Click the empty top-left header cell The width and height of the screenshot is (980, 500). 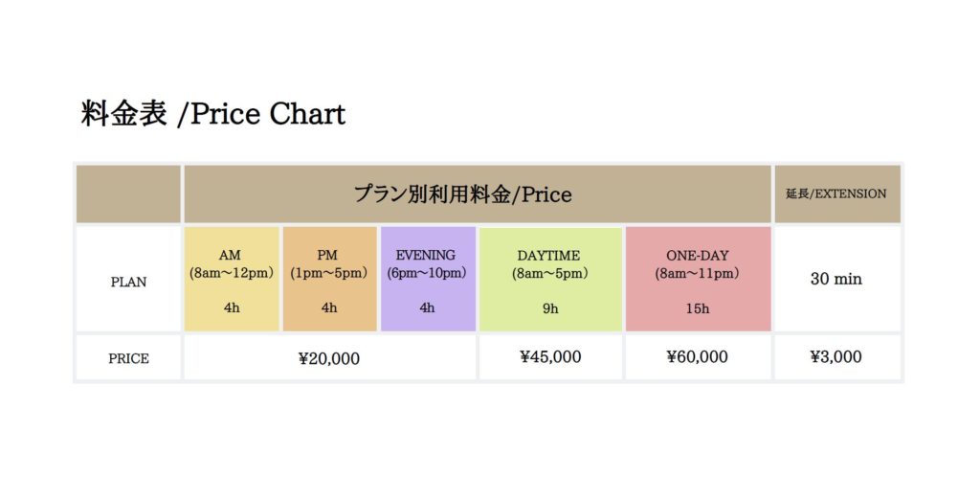click(128, 194)
